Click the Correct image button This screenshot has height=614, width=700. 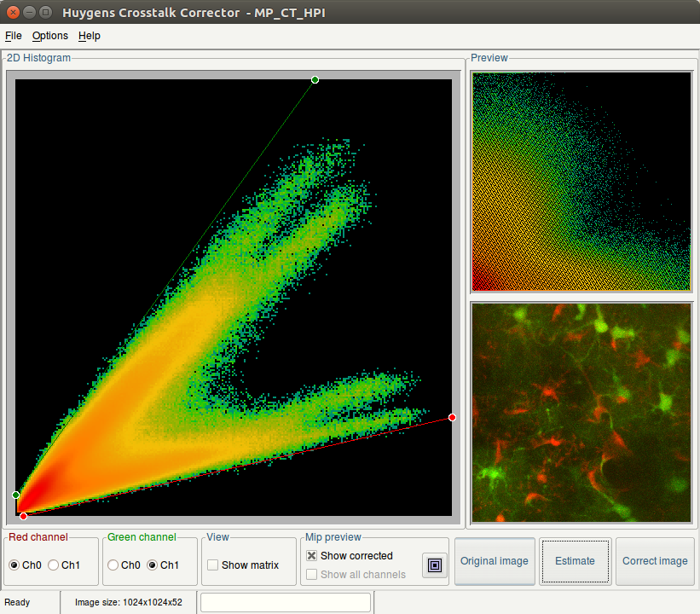[x=655, y=561]
